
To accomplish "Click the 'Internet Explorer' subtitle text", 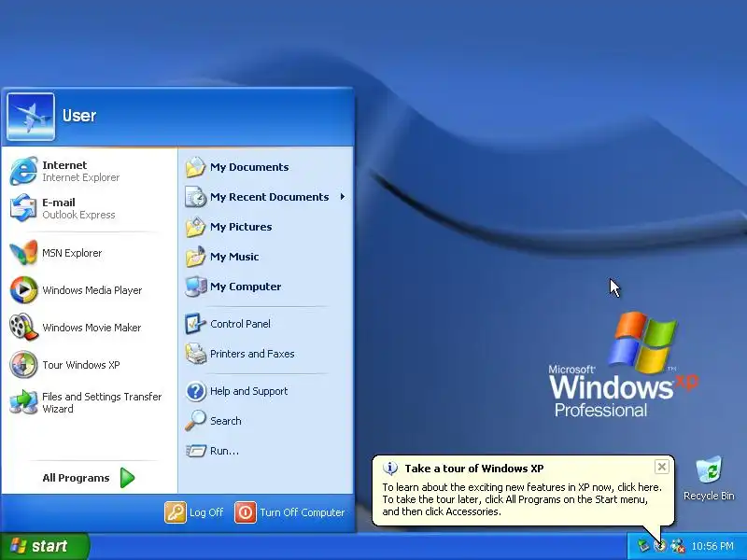I will click(81, 177).
